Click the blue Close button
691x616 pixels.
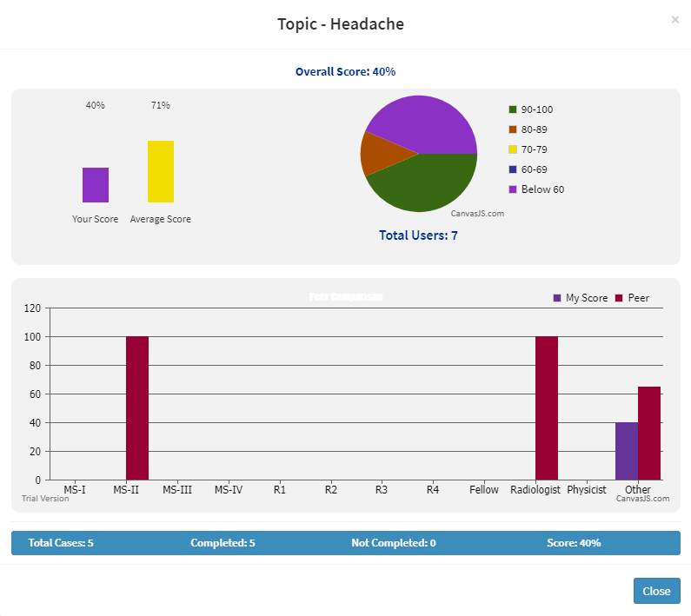(656, 591)
